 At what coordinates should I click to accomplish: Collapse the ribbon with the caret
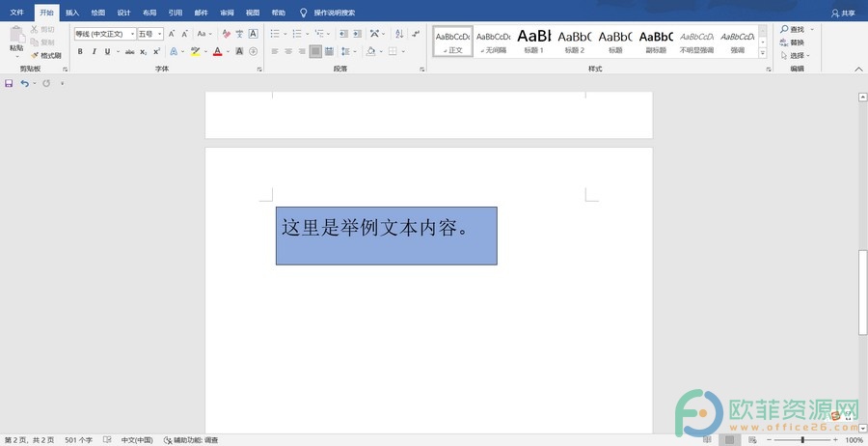(858, 70)
